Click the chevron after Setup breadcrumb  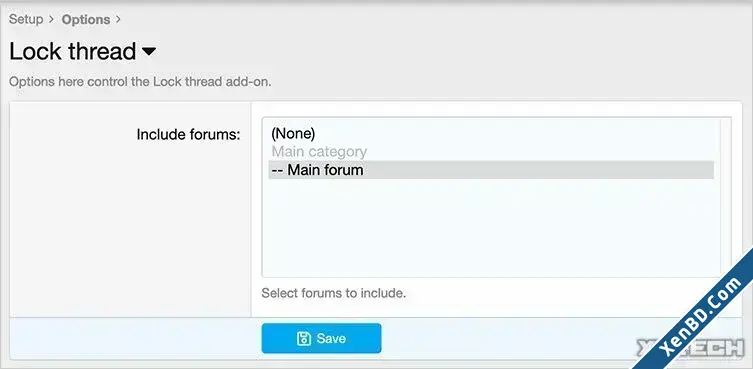click(x=52, y=20)
